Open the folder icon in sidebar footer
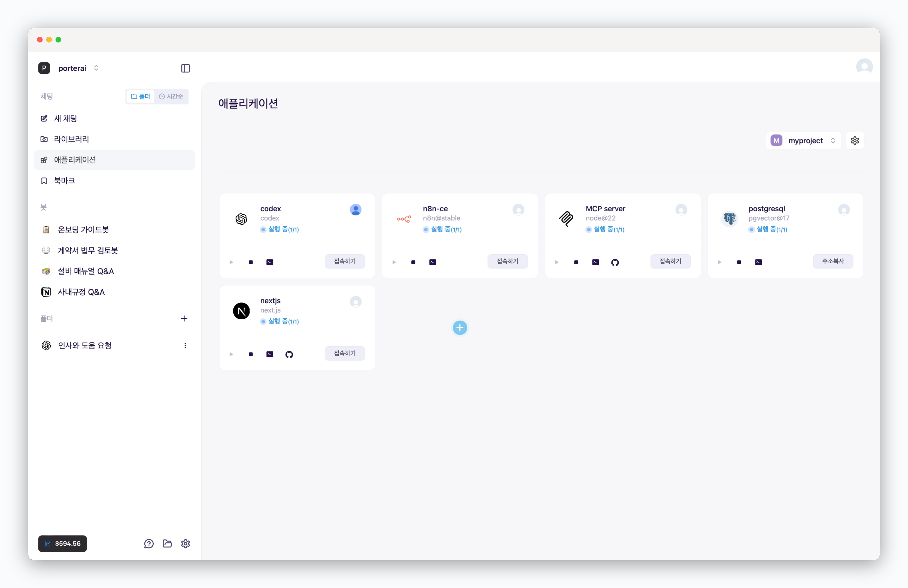This screenshot has width=908, height=588. 167,544
